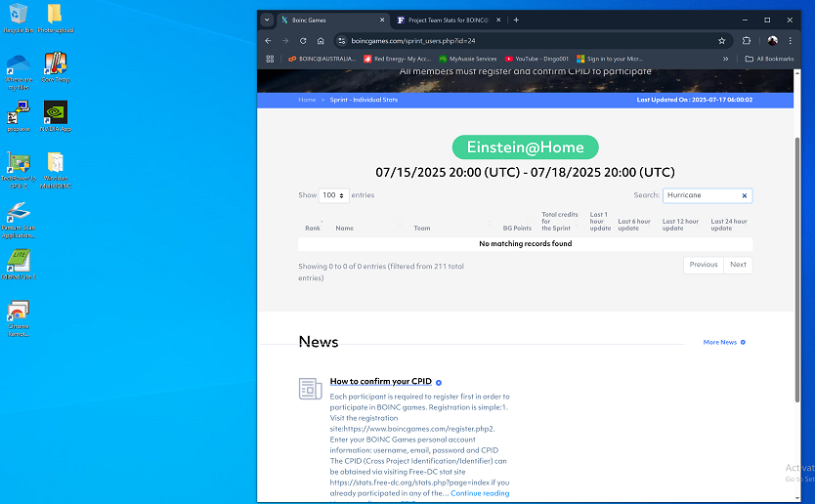Open the Windows MultiBOINC folder on desktop
The height and width of the screenshot is (504, 815).
(x=55, y=170)
